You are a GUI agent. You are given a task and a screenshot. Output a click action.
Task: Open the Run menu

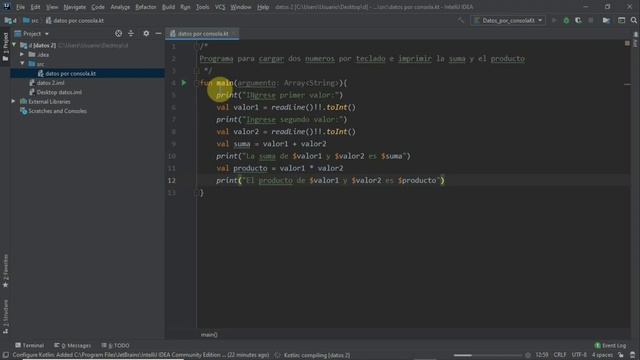[185, 7]
